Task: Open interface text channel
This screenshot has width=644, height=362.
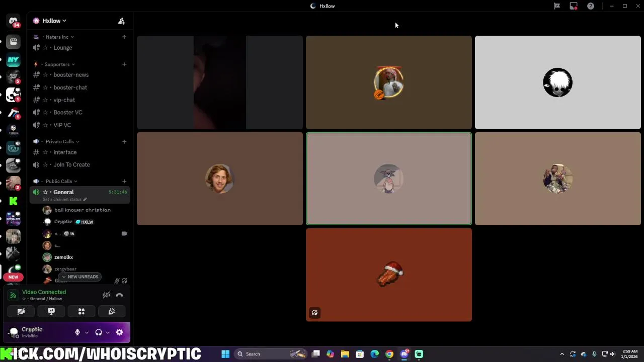Action: [x=80, y=152]
